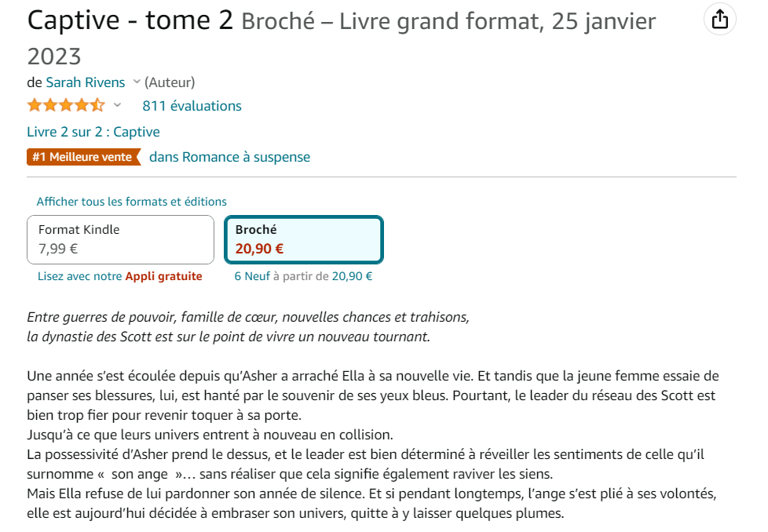The width and height of the screenshot is (768, 532).
Task: Open the 811 évaluations reviews link
Action: tap(192, 106)
